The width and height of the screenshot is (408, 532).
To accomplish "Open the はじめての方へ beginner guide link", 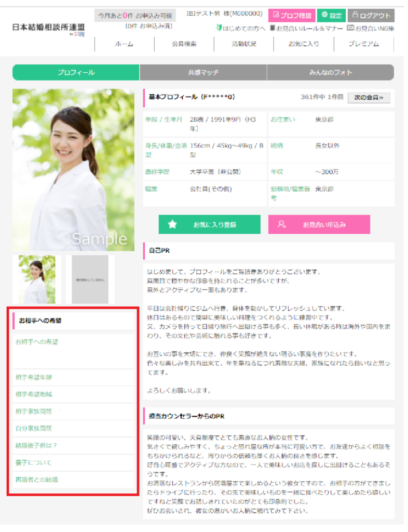I will point(240,28).
